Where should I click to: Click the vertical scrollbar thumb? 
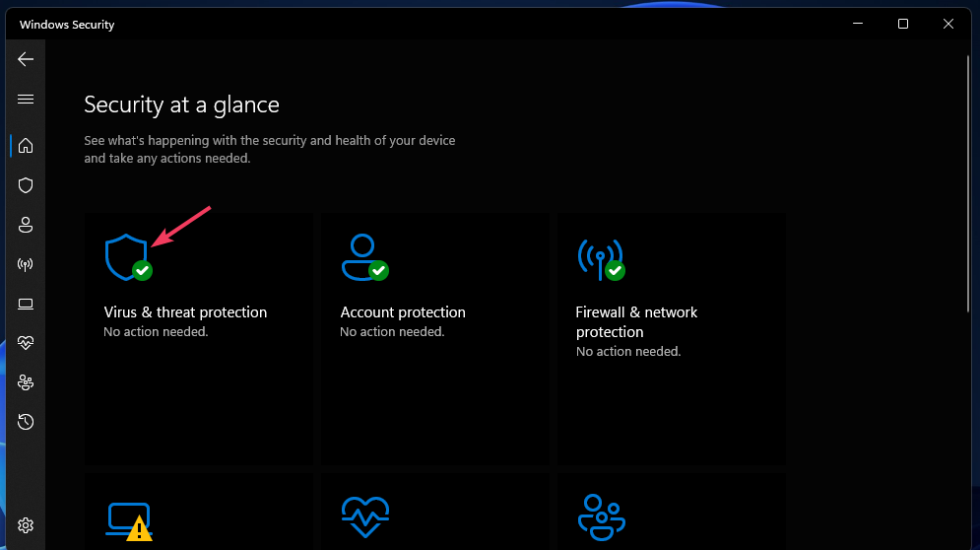(967, 183)
